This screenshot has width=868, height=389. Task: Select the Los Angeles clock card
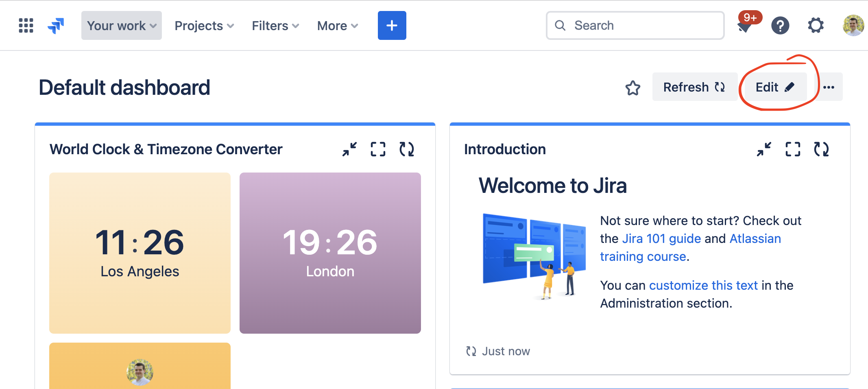coord(140,253)
